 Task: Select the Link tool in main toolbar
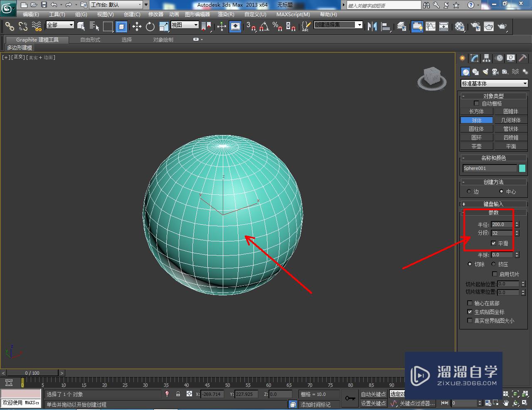pyautogui.click(x=10, y=27)
